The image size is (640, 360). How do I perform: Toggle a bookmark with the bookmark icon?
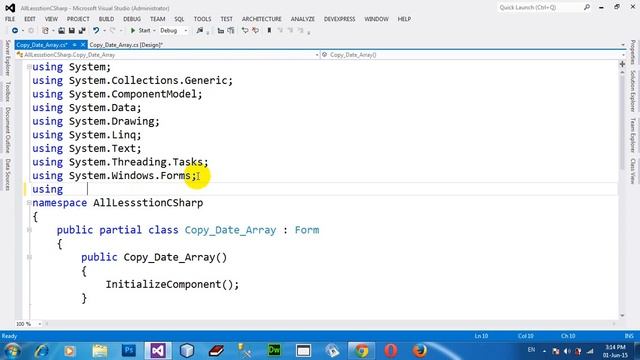point(269,31)
